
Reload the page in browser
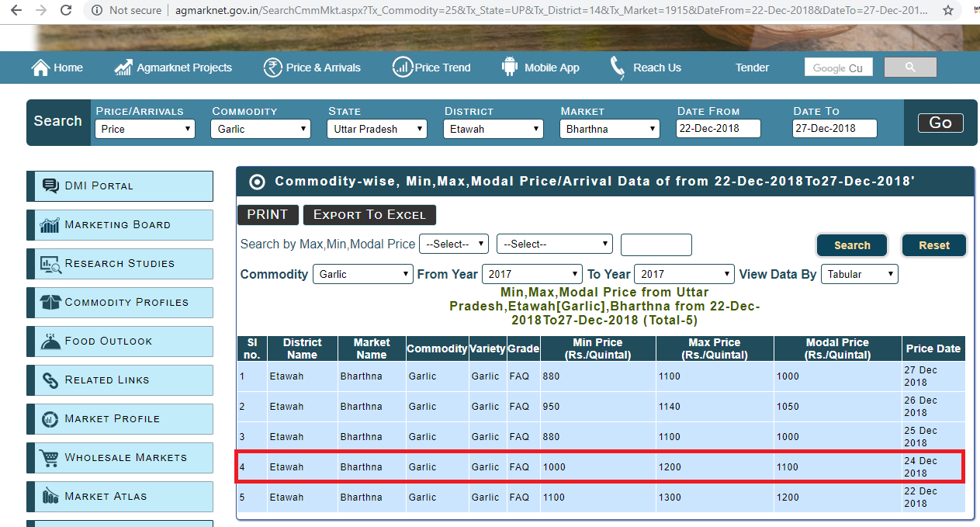pos(66,10)
